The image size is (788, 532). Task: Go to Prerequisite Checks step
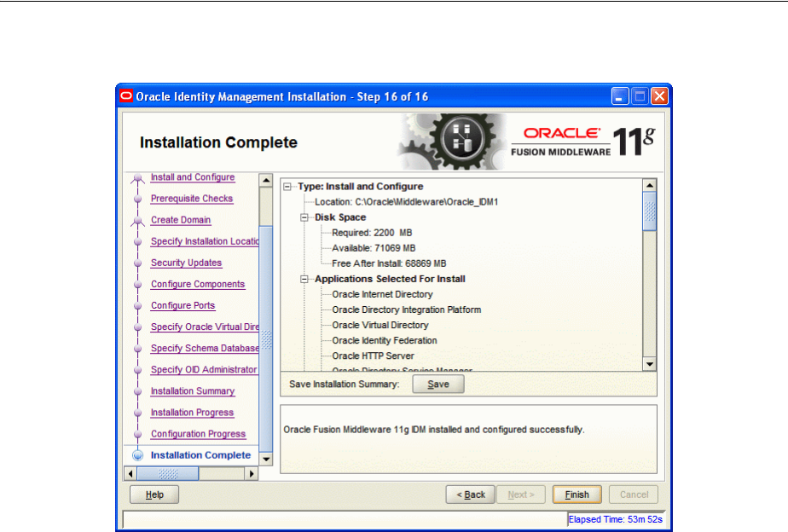(x=192, y=199)
